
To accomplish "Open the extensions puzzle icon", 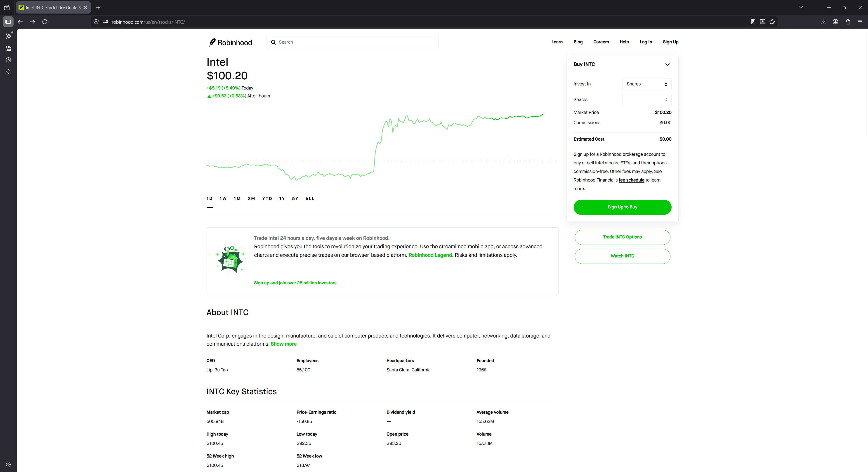I will 848,22.
